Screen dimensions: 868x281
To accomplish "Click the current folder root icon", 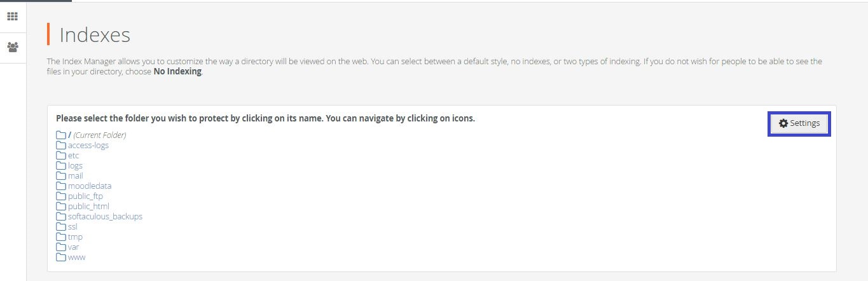I will click(61, 135).
